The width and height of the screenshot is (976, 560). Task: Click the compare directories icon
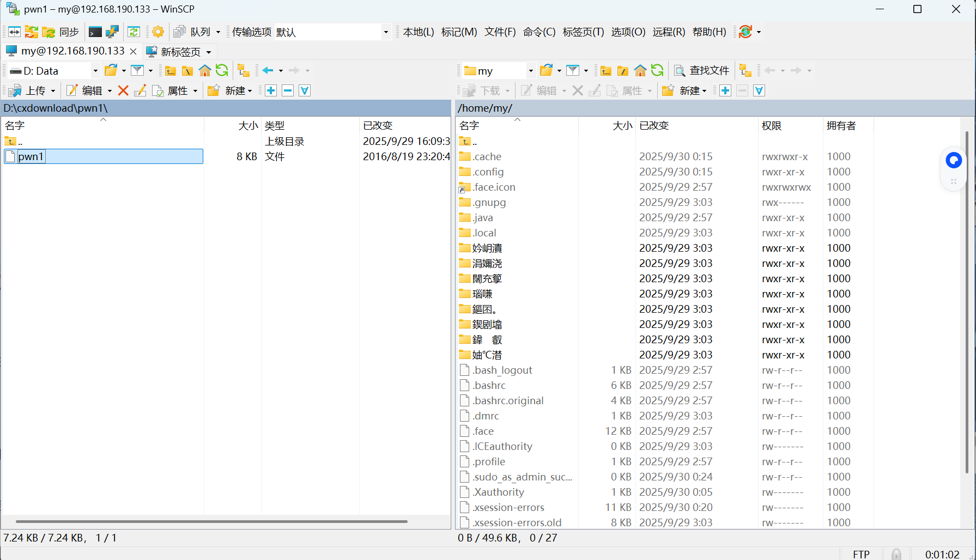[x=14, y=32]
